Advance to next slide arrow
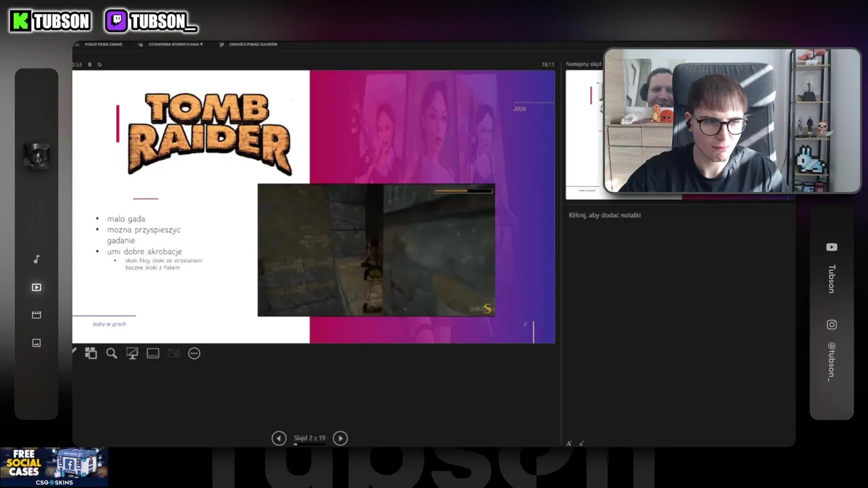 (340, 439)
